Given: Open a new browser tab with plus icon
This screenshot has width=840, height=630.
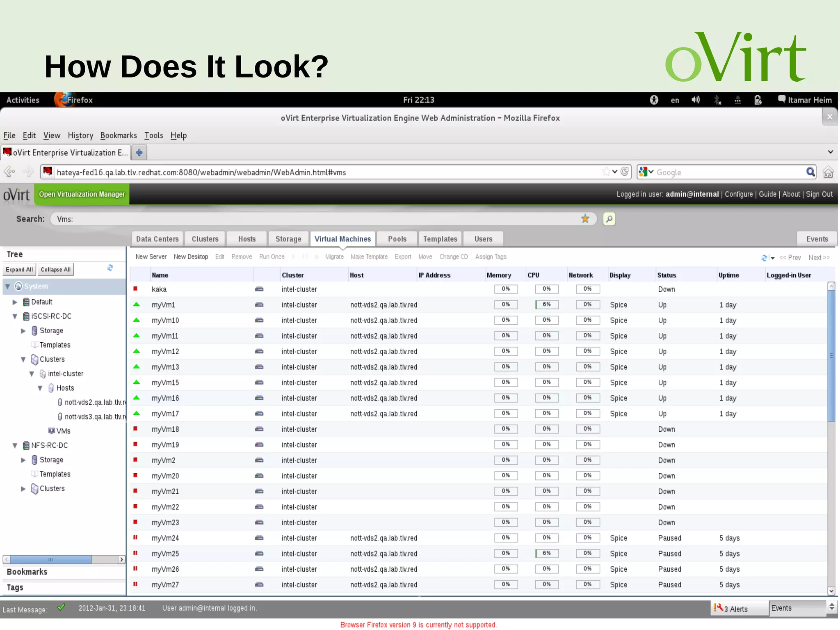Looking at the screenshot, I should tap(139, 153).
